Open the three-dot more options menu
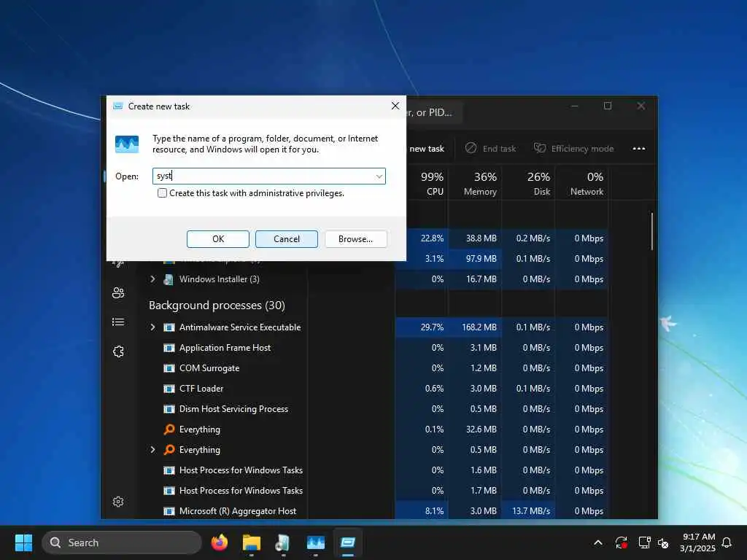The width and height of the screenshot is (747, 560). pyautogui.click(x=639, y=149)
